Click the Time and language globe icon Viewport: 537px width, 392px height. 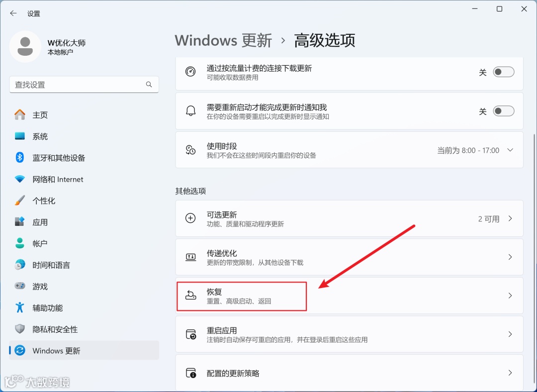pyautogui.click(x=20, y=265)
